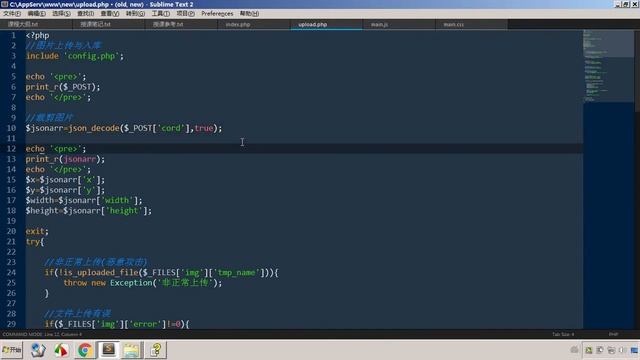Open Google Chrome from the taskbar

click(85, 350)
